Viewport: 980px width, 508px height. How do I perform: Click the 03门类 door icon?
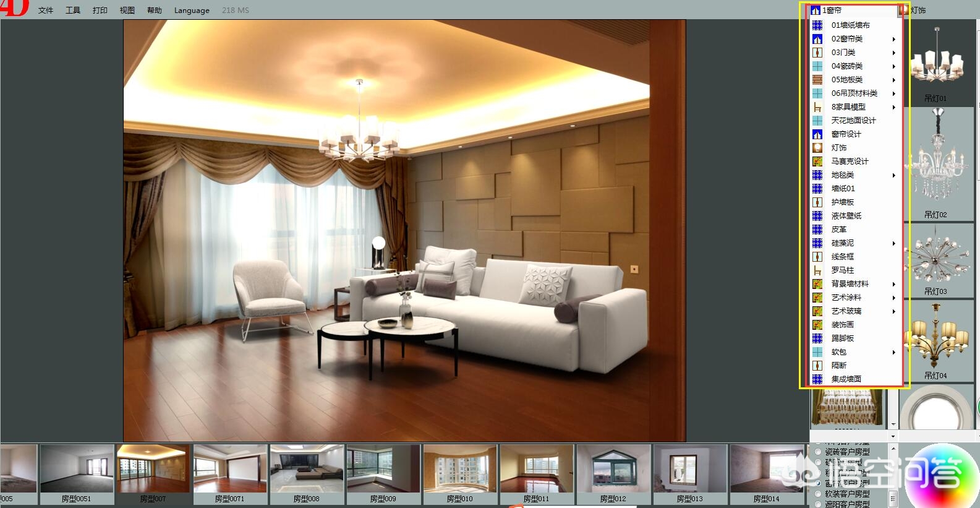click(817, 53)
